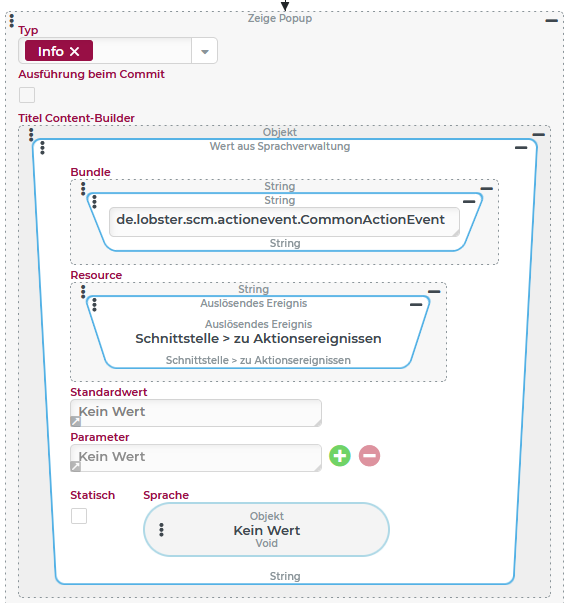Open the Typ dropdown arrow
Image resolution: width=567 pixels, height=603 pixels.
tap(205, 51)
